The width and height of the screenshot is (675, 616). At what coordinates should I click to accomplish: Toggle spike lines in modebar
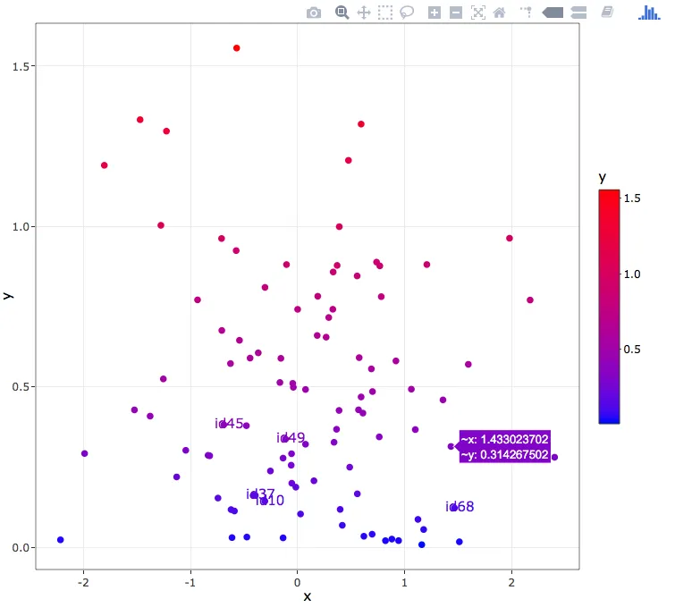point(526,12)
